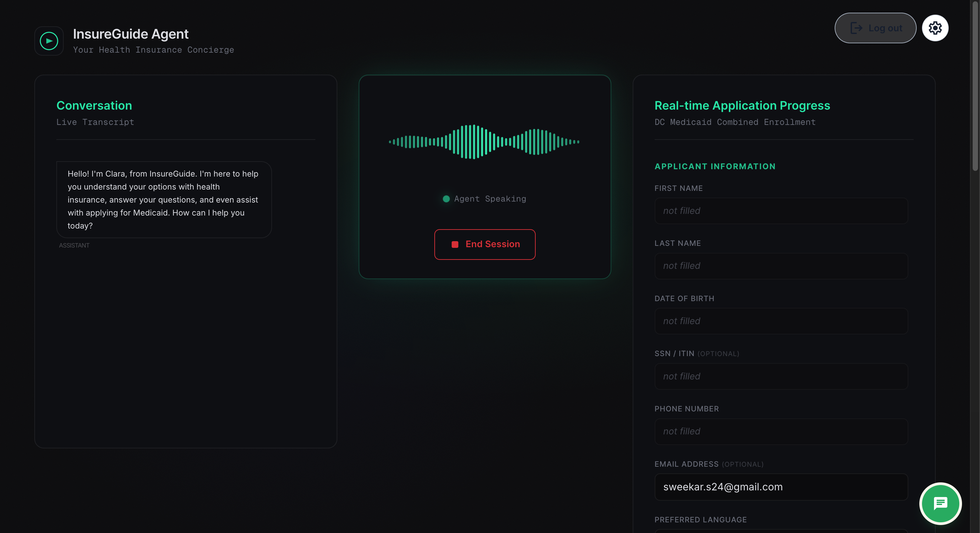Open settings via the gear icon
980x533 pixels.
pos(935,28)
